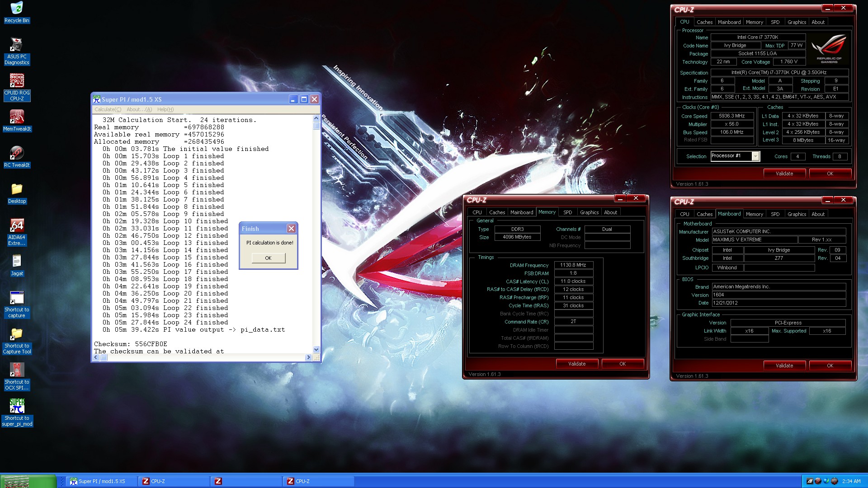Switch to Caches tab in mainboard CPU-Z

point(704,214)
